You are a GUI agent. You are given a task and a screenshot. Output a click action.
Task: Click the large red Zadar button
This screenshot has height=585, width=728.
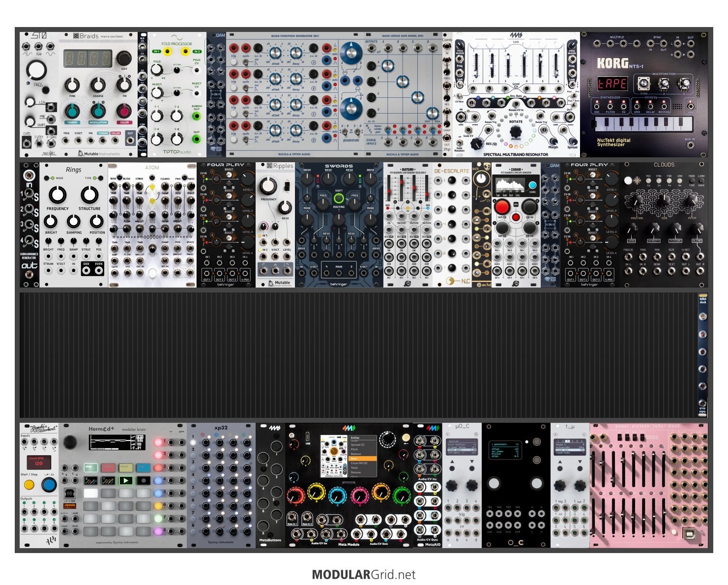point(502,206)
